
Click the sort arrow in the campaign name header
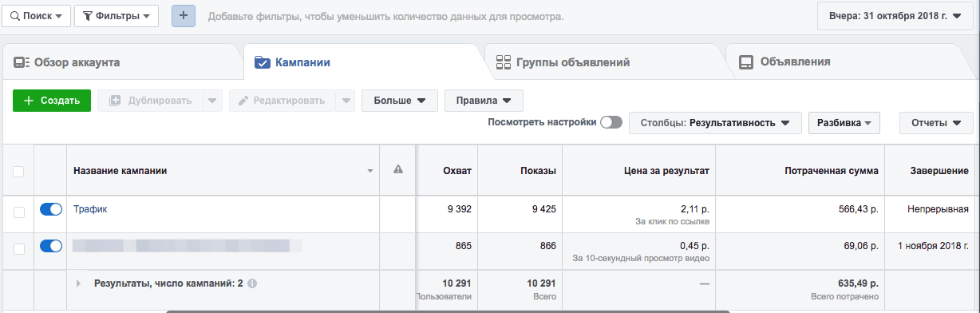(369, 171)
